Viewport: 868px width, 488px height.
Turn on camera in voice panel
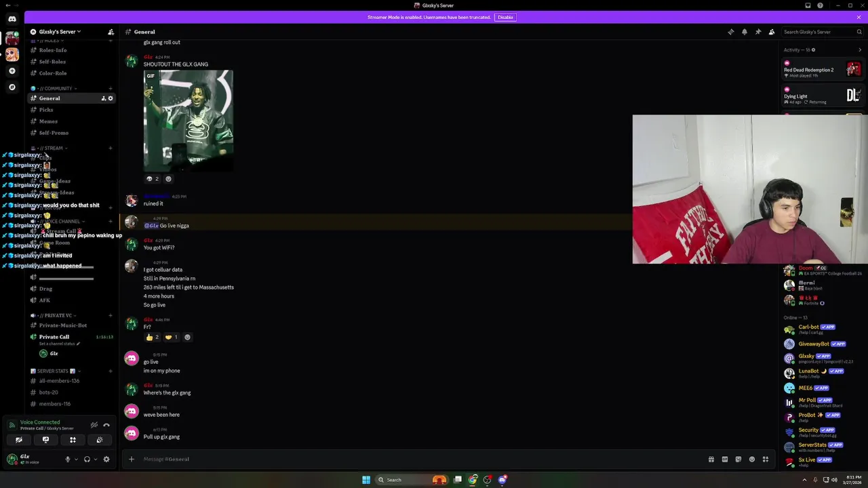click(19, 440)
